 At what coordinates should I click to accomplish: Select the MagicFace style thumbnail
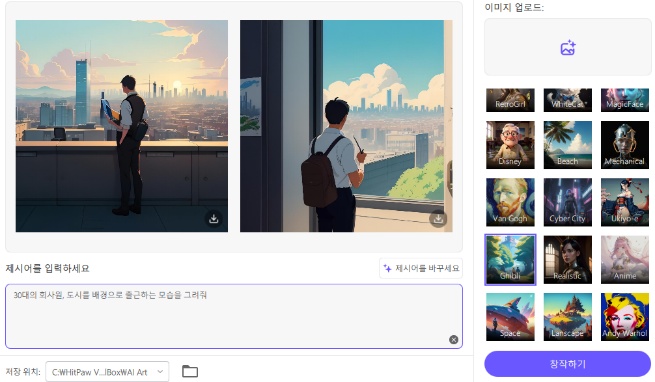point(625,100)
